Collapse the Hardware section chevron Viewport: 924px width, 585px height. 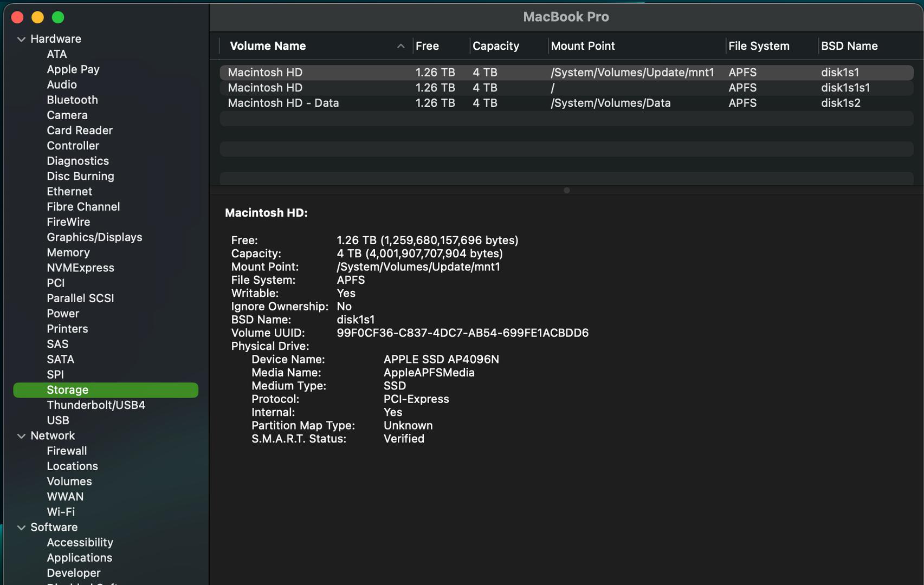21,39
